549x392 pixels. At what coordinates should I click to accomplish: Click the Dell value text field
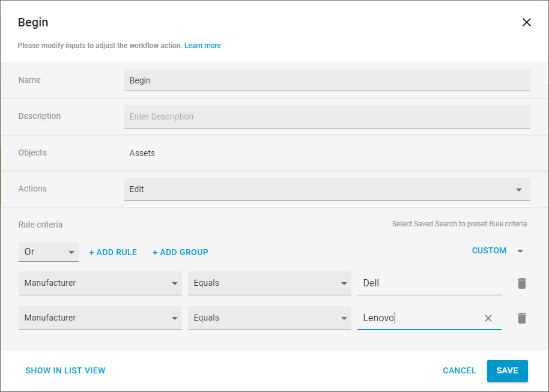(429, 283)
